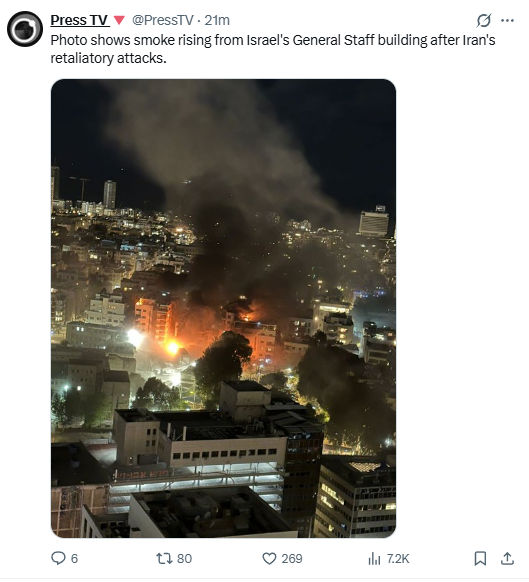Click the tweet text about General Staff building
The image size is (529, 582).
(x=273, y=49)
